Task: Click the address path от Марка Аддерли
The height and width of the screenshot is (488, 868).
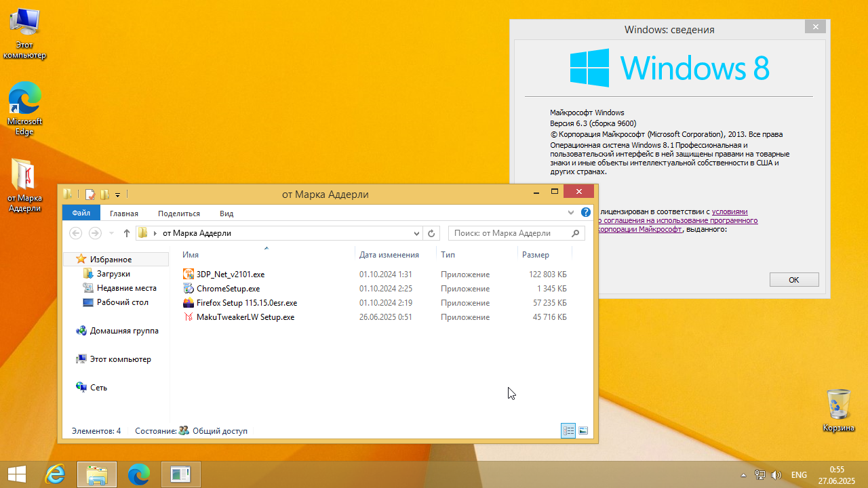Action: pyautogui.click(x=197, y=233)
